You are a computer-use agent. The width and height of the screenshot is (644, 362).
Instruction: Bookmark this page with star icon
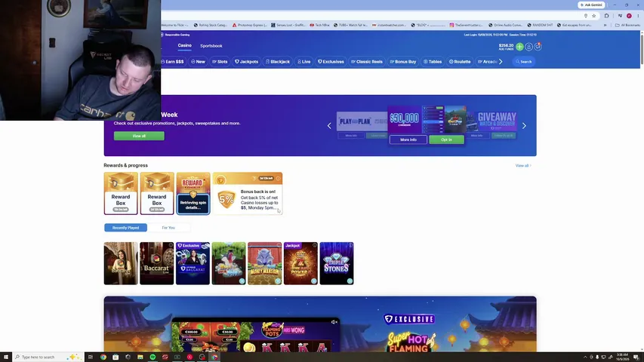(x=594, y=16)
